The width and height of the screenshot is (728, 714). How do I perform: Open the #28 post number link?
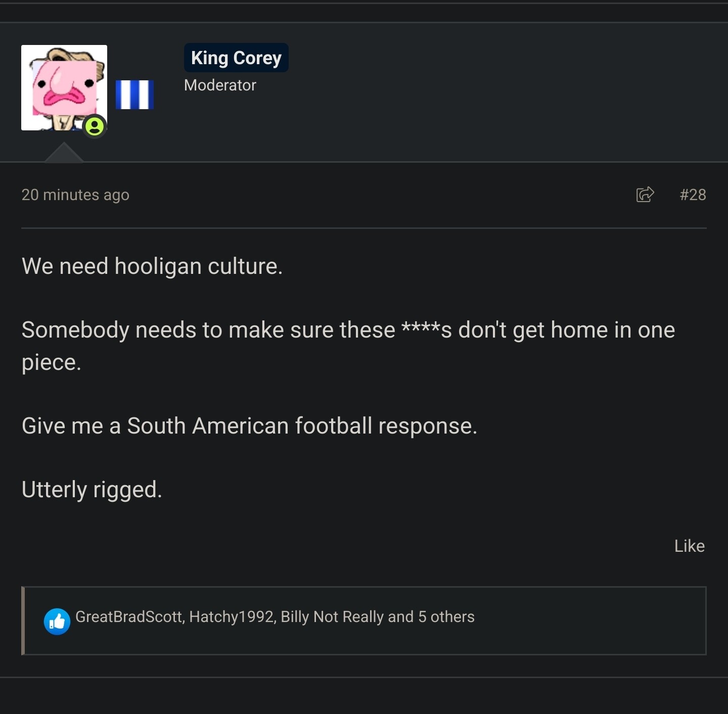[693, 195]
